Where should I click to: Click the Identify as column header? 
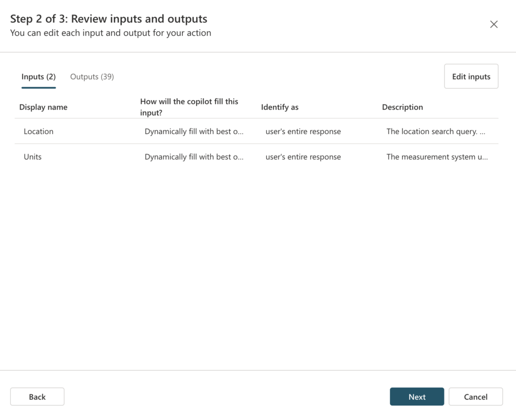(x=280, y=107)
